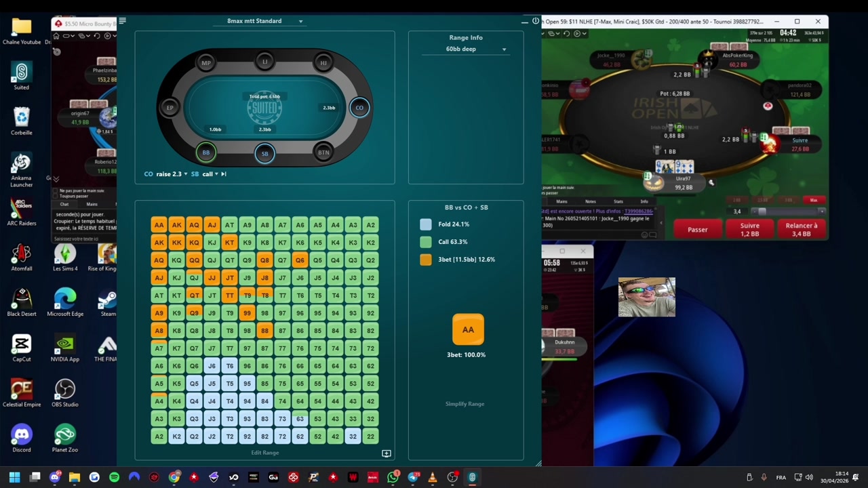Image resolution: width=868 pixels, height=488 pixels.
Task: Click the KK hand cell in range grid
Action: tap(176, 243)
